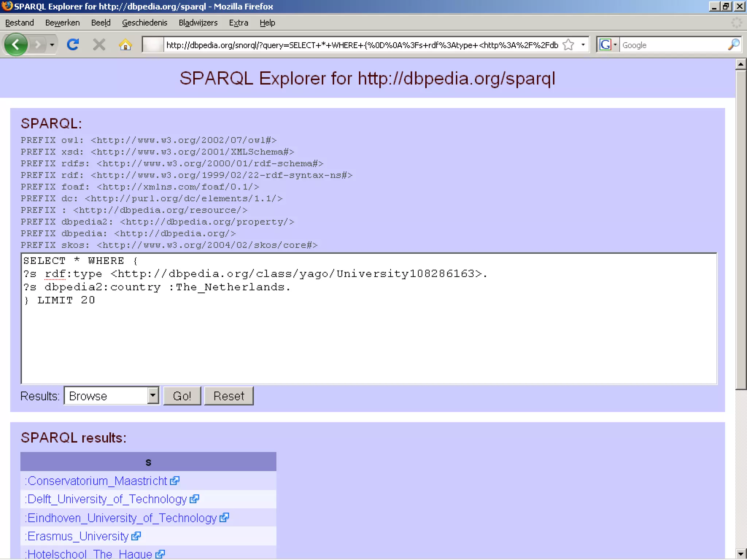Screen dimensions: 747x560
Task: Open external link icon next to Conservatorium_Maastricht
Action: [175, 481]
